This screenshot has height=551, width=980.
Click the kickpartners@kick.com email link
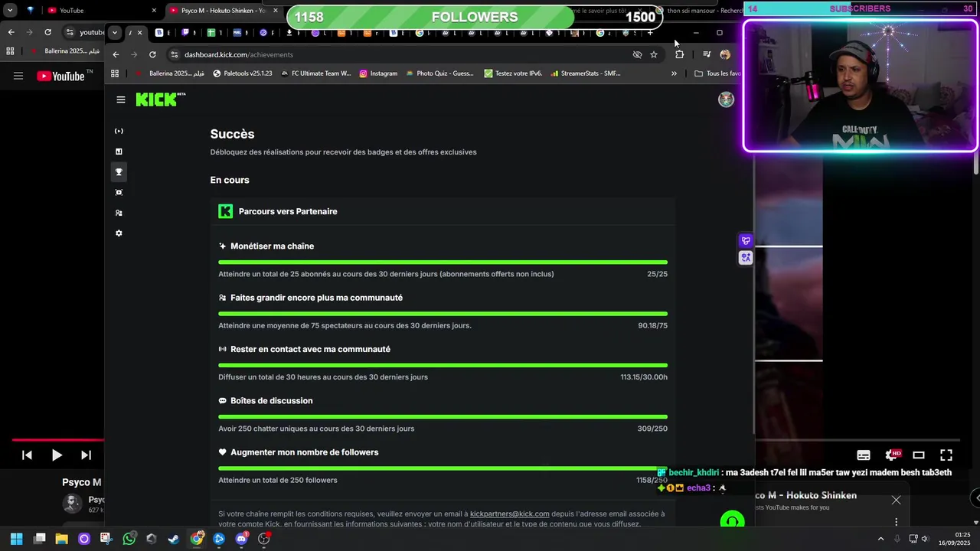tap(509, 514)
